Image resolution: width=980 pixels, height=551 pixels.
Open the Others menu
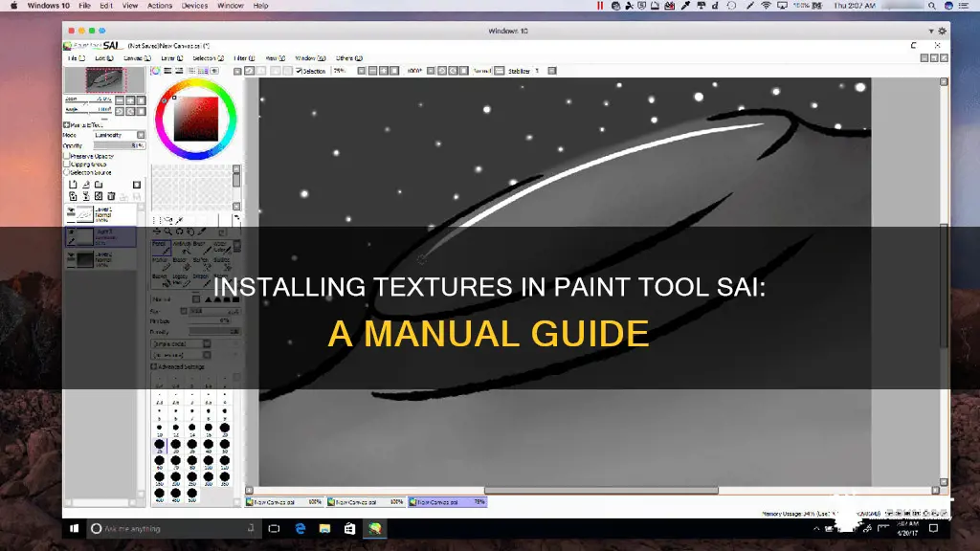(348, 58)
